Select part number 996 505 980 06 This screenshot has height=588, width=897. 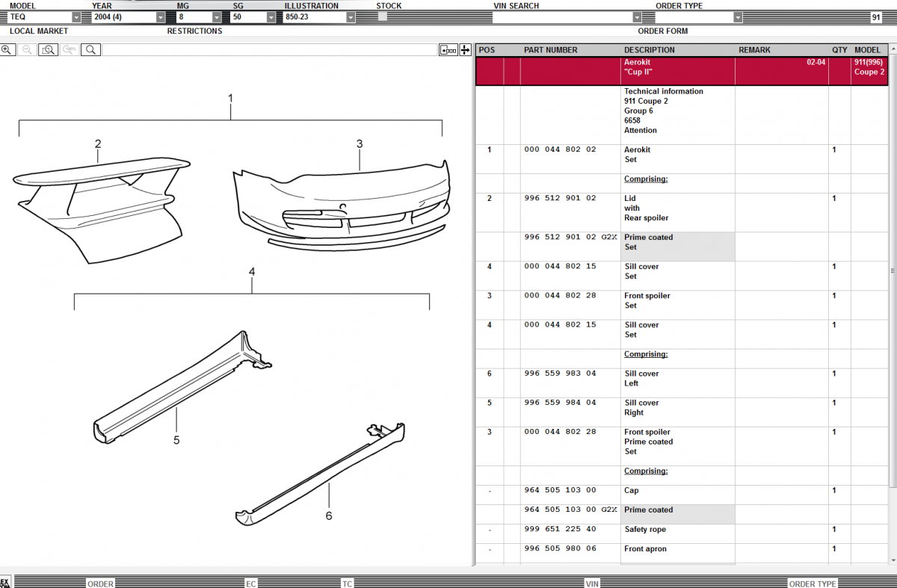pos(561,549)
